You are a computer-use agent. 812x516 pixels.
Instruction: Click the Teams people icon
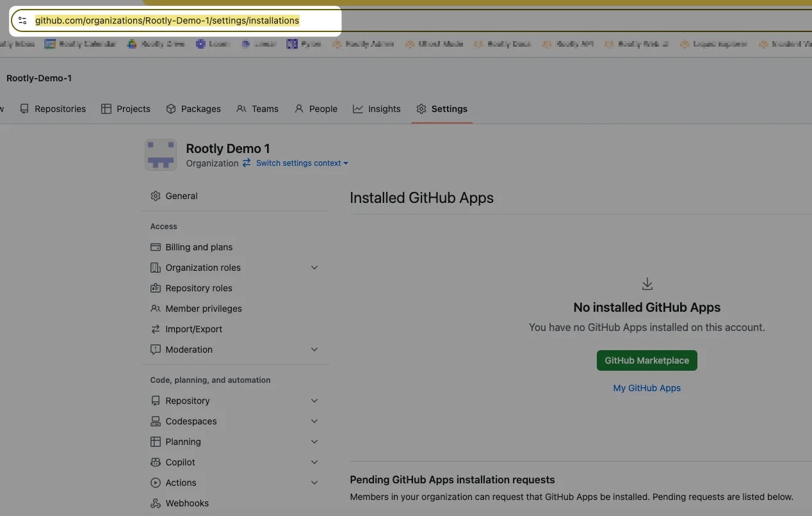241,109
